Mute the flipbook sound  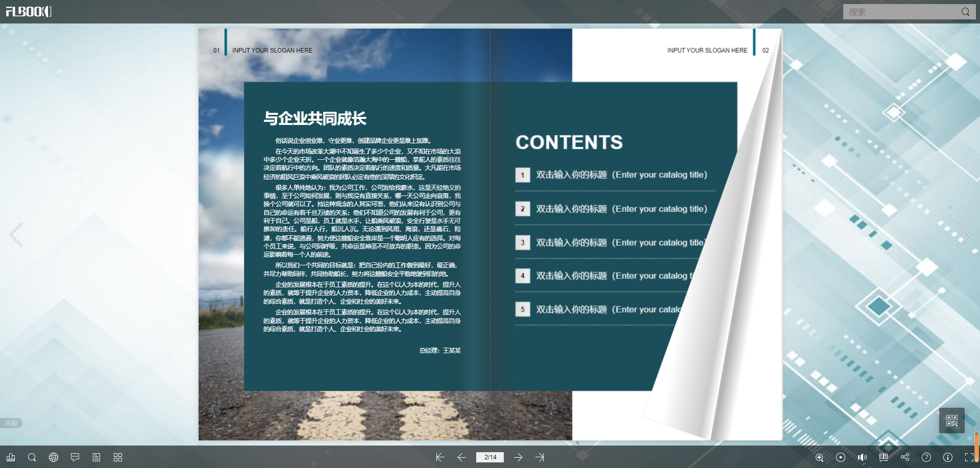862,457
